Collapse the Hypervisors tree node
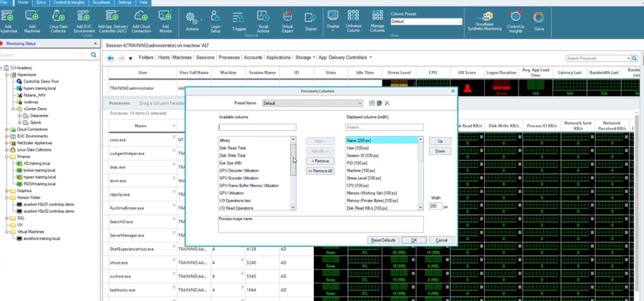Viewport: 644px width, 301px height. click(x=8, y=75)
